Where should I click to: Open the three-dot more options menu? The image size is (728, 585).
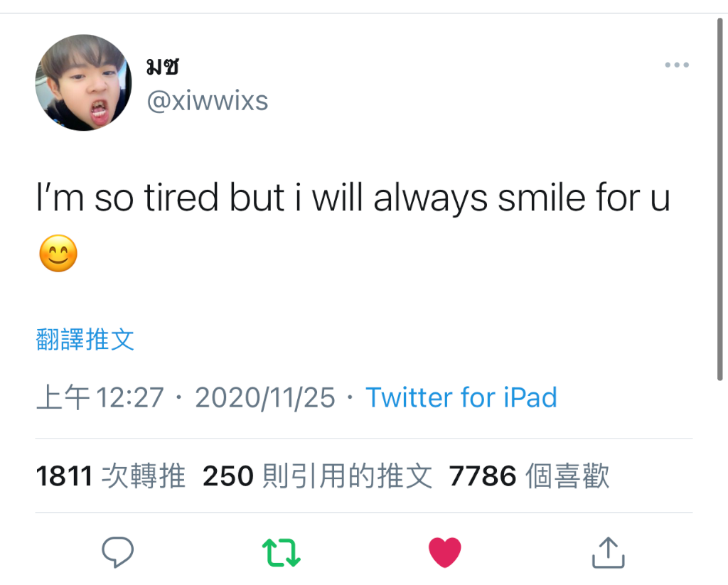677,65
